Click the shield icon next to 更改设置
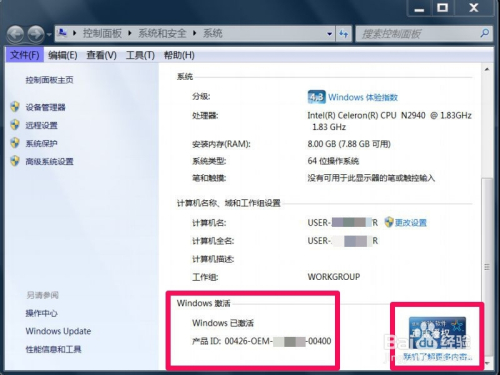The height and width of the screenshot is (375, 500). tap(389, 222)
